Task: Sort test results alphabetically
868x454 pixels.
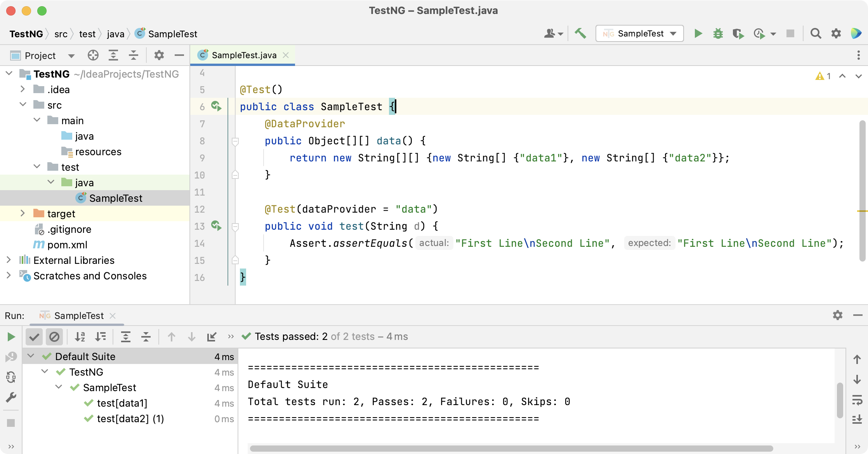Action: click(80, 337)
